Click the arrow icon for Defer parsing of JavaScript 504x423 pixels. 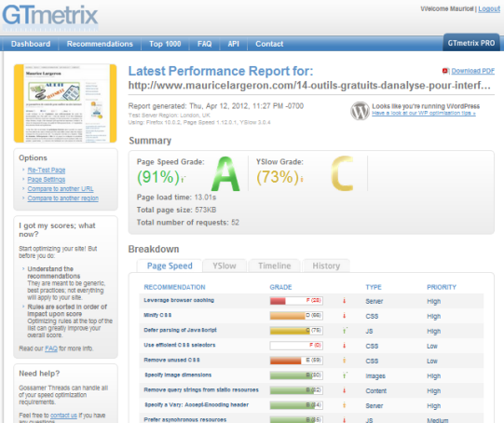click(x=345, y=330)
